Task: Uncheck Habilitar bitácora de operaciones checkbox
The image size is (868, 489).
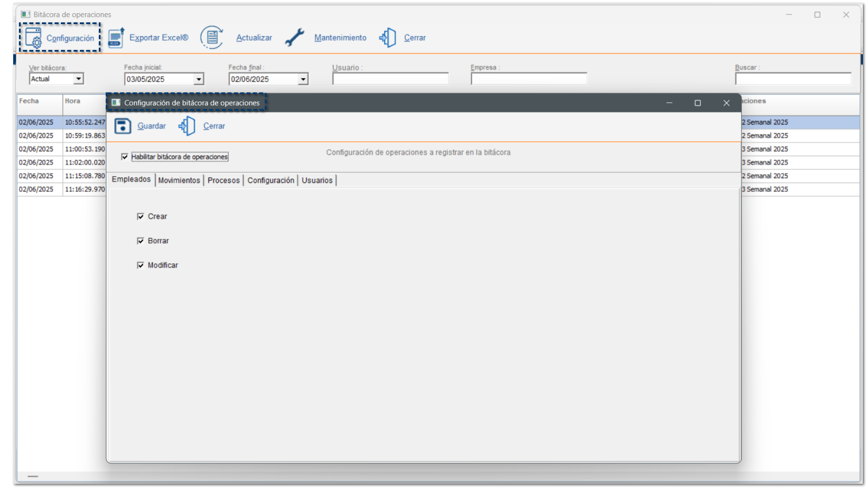Action: (125, 157)
